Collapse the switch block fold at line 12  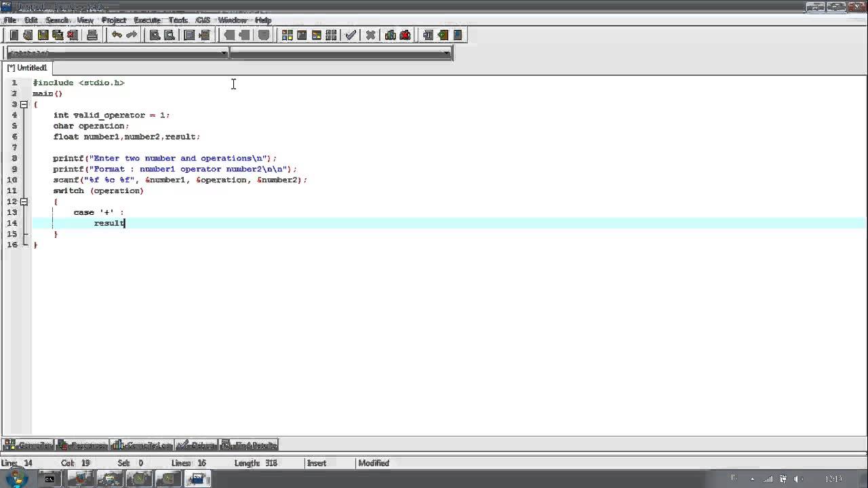tap(24, 202)
